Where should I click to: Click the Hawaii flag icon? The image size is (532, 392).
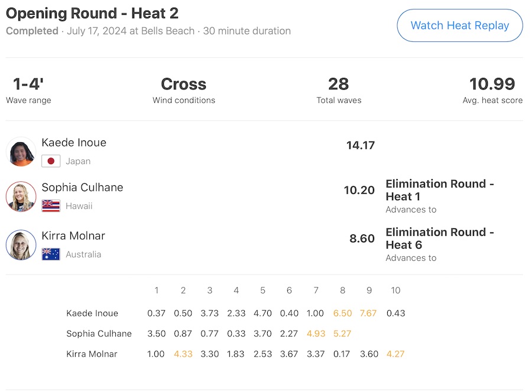pos(51,206)
